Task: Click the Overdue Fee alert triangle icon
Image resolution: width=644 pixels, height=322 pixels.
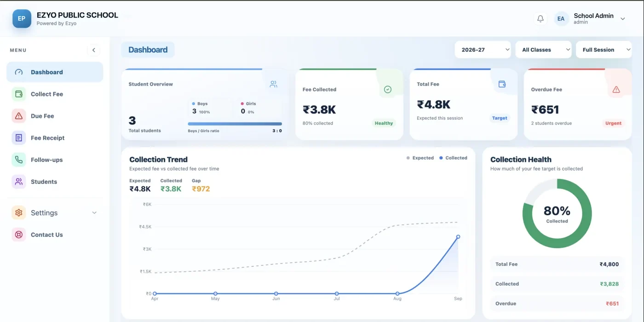Action: (616, 89)
